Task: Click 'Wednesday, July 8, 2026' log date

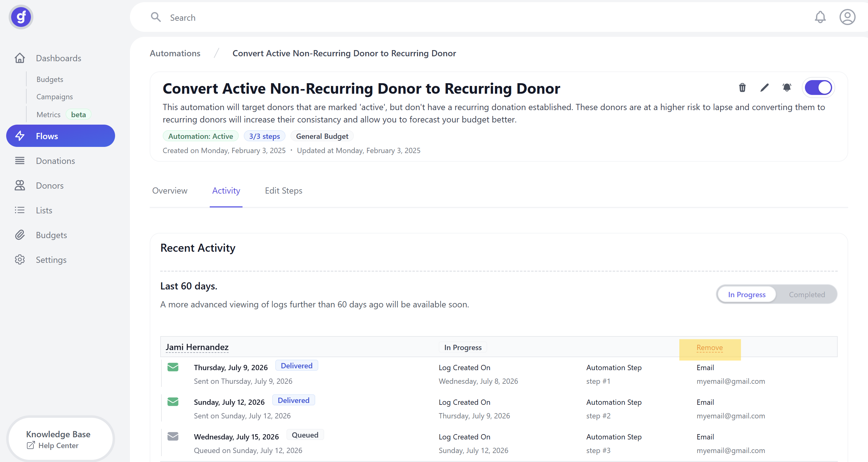Action: click(x=479, y=382)
